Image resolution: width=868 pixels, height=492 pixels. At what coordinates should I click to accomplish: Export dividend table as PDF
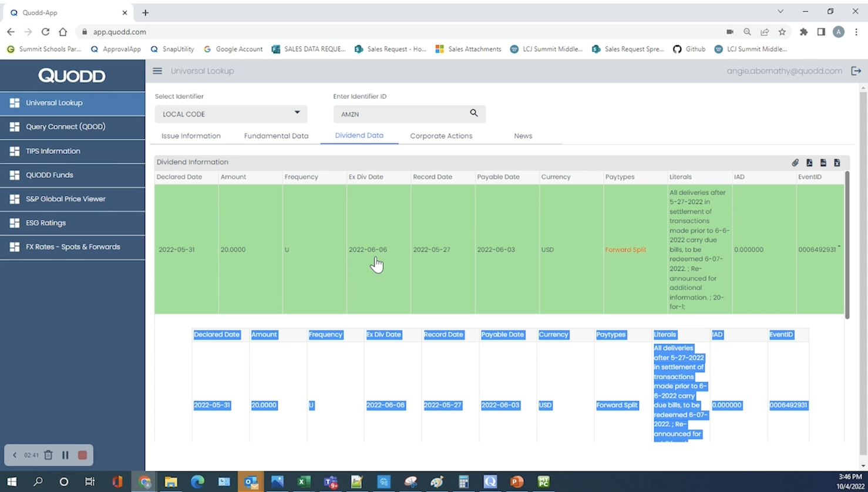[x=809, y=163]
